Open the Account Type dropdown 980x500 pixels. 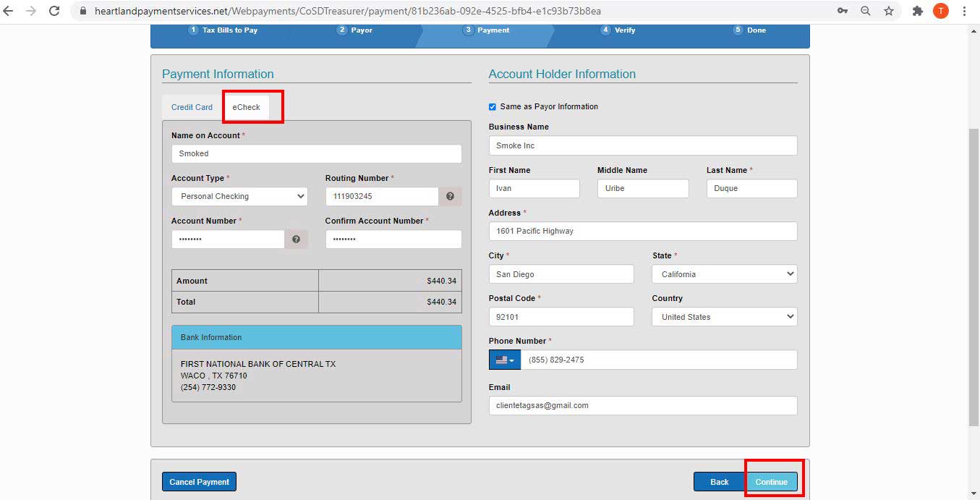[239, 196]
